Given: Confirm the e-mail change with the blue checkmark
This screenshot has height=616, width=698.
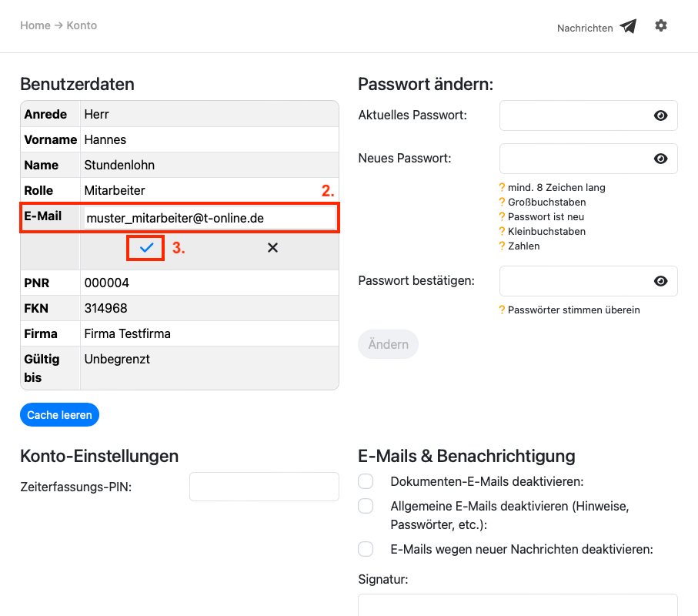Looking at the screenshot, I should 146,248.
